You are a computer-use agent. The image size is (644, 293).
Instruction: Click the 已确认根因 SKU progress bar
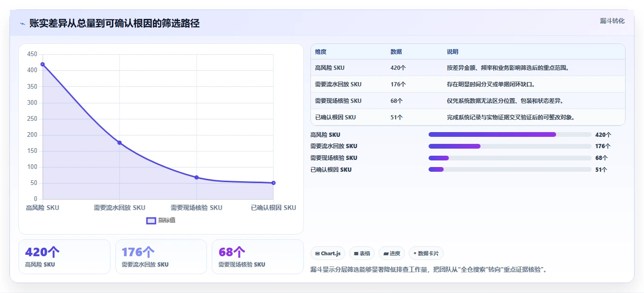tap(510, 169)
